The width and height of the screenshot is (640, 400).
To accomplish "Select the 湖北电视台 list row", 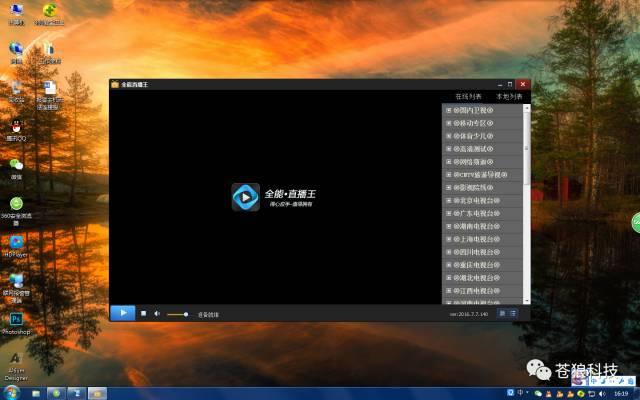I will coord(482,278).
